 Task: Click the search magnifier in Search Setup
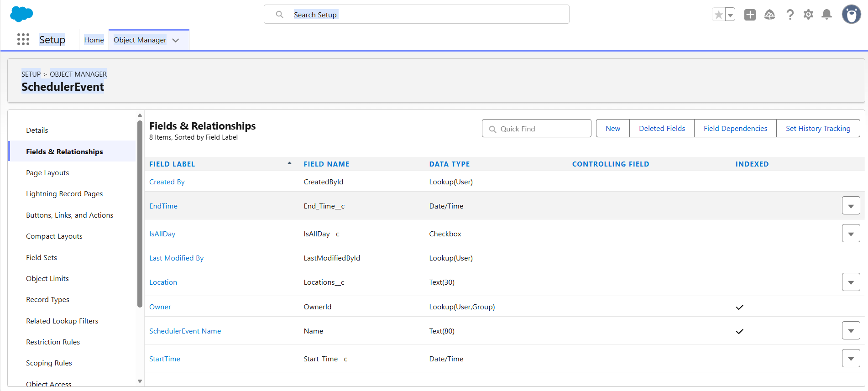tap(280, 15)
